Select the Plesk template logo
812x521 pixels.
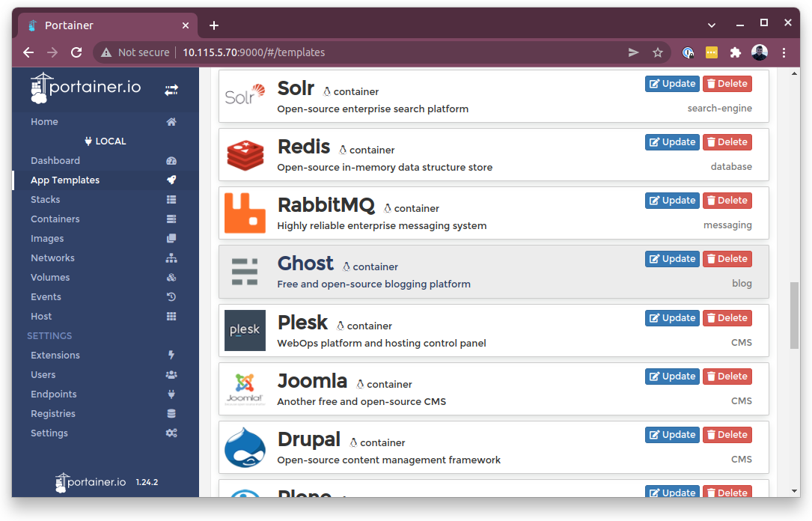[245, 330]
